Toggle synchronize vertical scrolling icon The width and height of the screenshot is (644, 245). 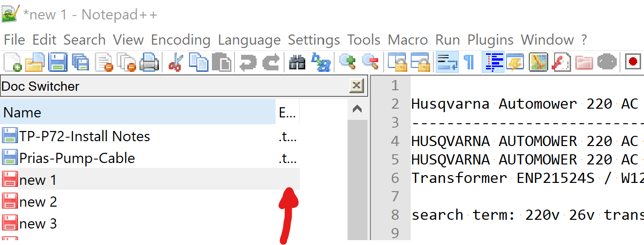[397, 62]
